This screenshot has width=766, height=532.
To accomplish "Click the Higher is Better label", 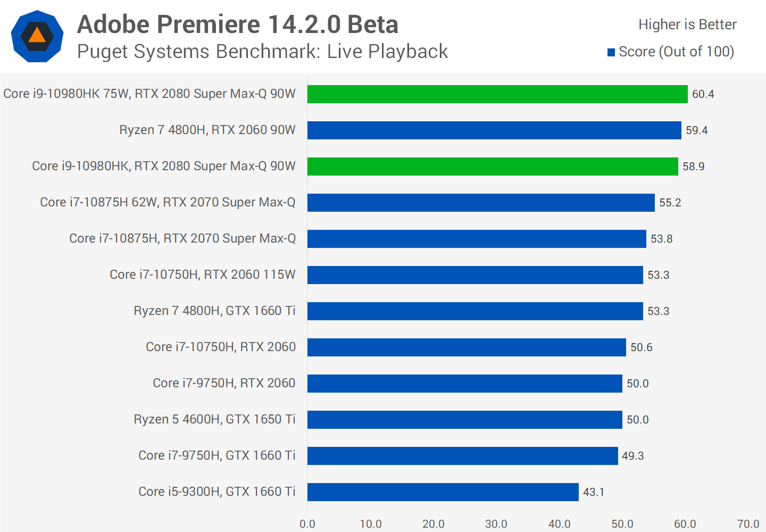I will pos(687,24).
